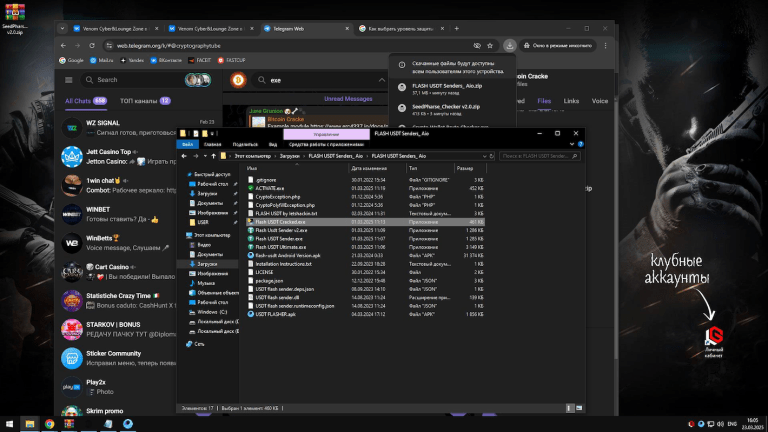The image size is (768, 432).
Task: Switch to the Telegram Web browser tab
Action: pyautogui.click(x=306, y=28)
